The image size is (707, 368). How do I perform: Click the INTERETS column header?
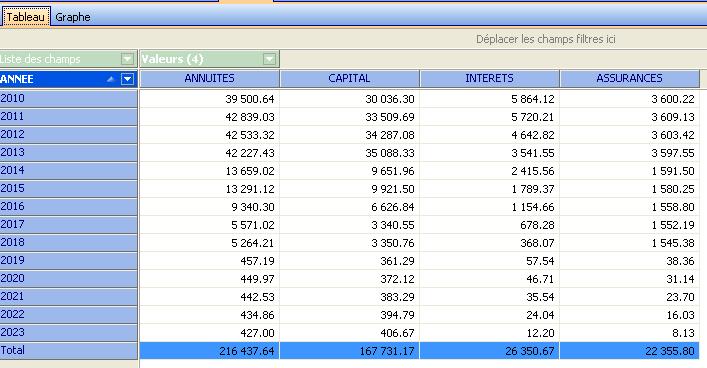490,78
